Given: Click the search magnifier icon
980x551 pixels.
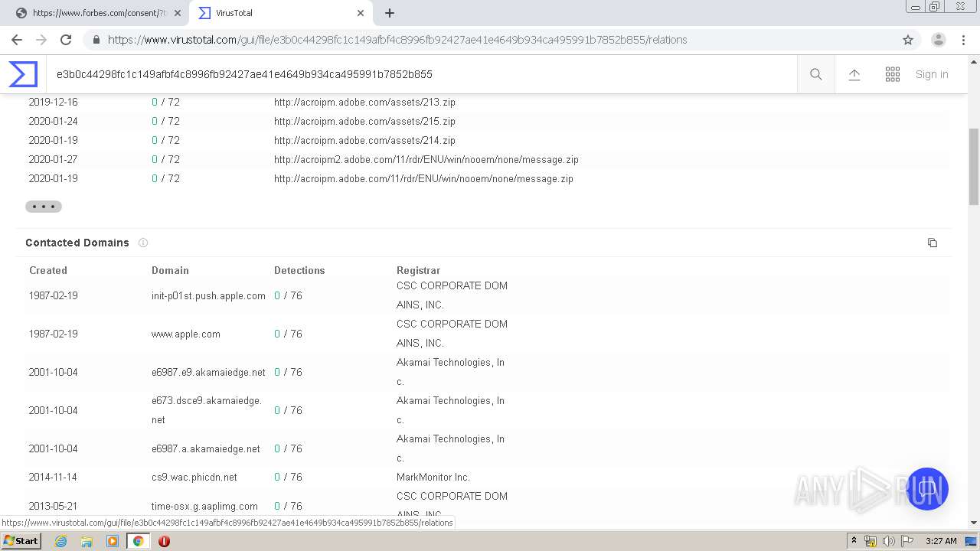Looking at the screenshot, I should point(816,74).
